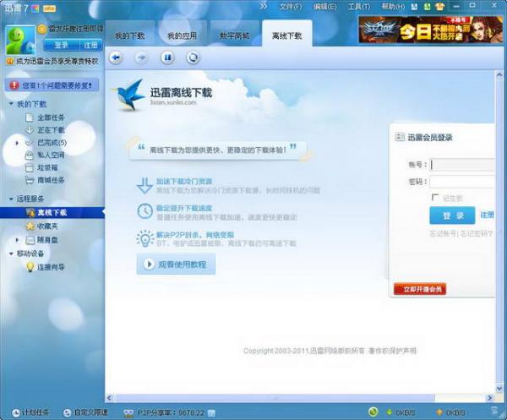
Task: Click the P2P分享率 icon in status bar
Action: tap(128, 413)
